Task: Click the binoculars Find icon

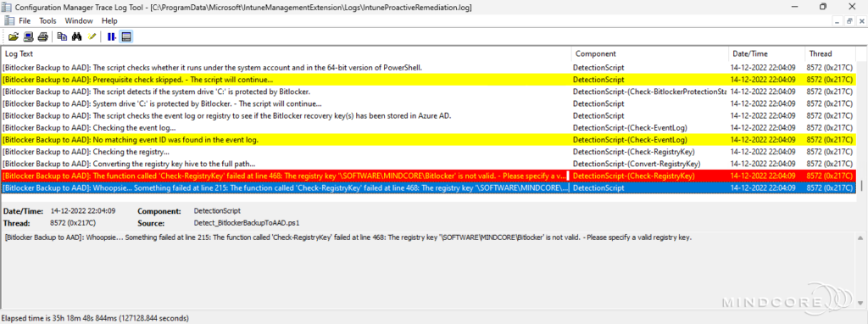Action: (77, 37)
